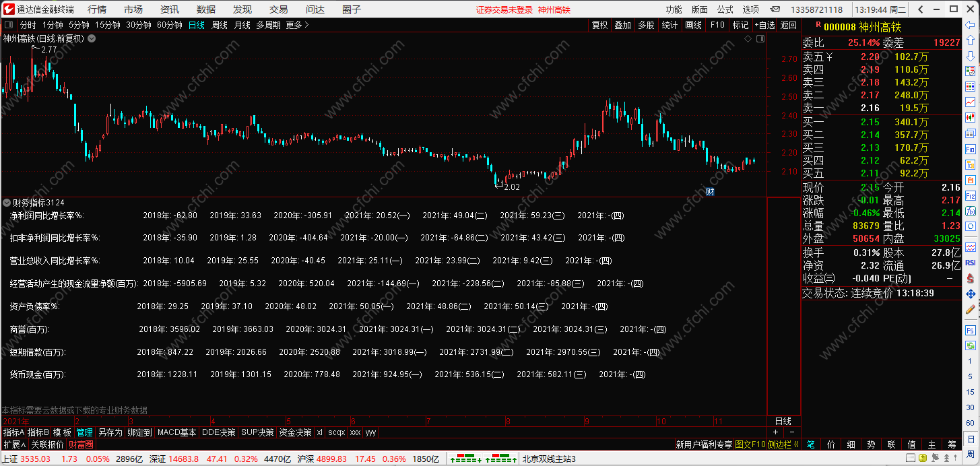Switch chart to 5分钟 period
This screenshot has width=980, height=466.
pos(79,25)
